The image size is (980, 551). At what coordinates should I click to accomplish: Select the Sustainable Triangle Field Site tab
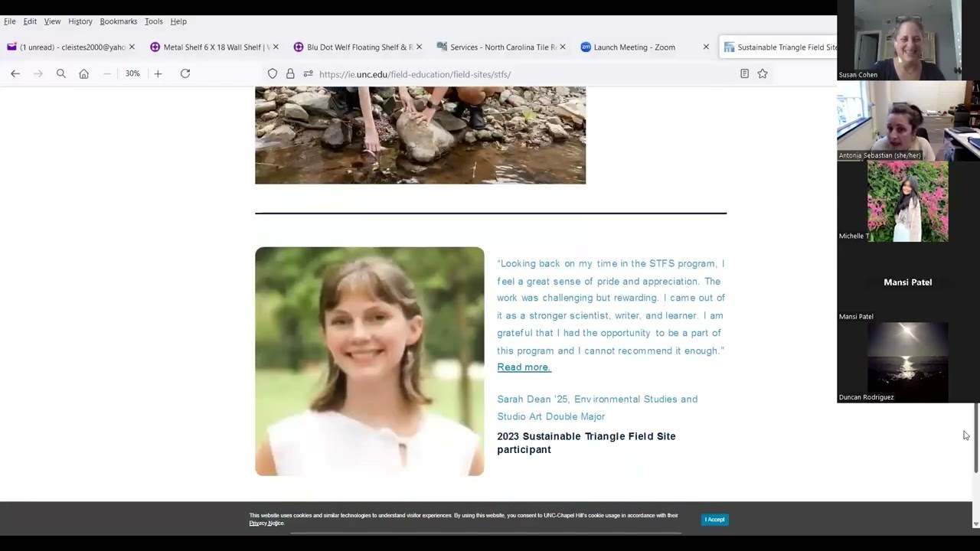(x=779, y=47)
